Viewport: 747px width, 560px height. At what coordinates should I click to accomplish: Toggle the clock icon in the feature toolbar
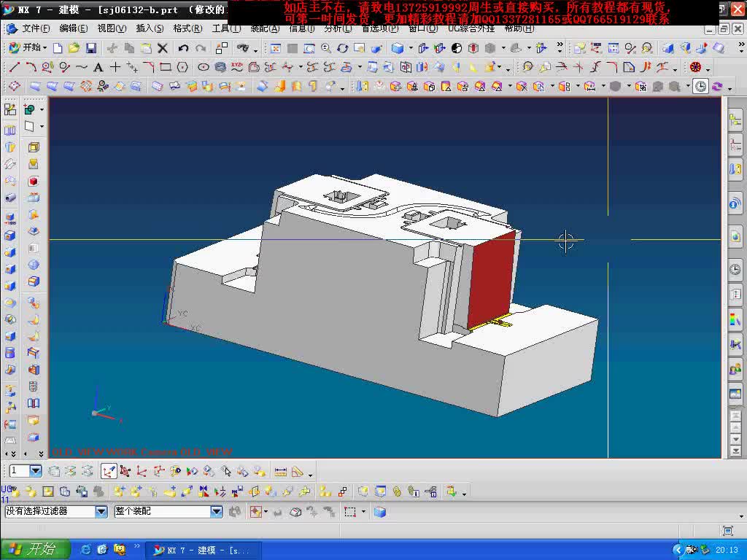[700, 86]
